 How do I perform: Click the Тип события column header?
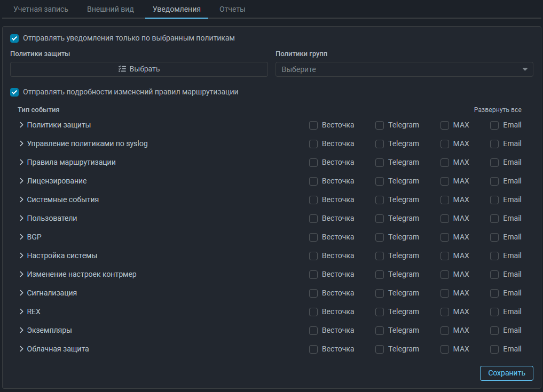tap(38, 110)
